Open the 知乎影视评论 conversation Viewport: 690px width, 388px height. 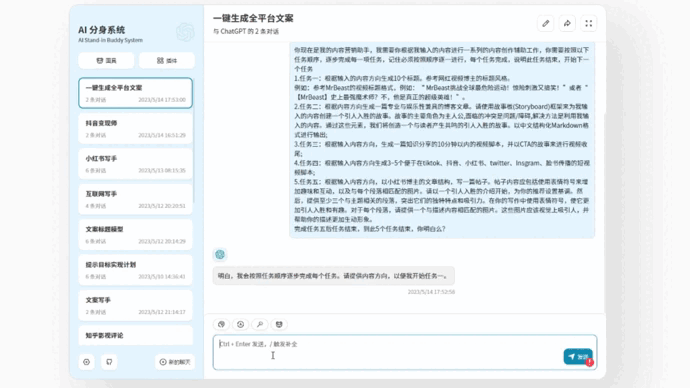pyautogui.click(x=136, y=336)
